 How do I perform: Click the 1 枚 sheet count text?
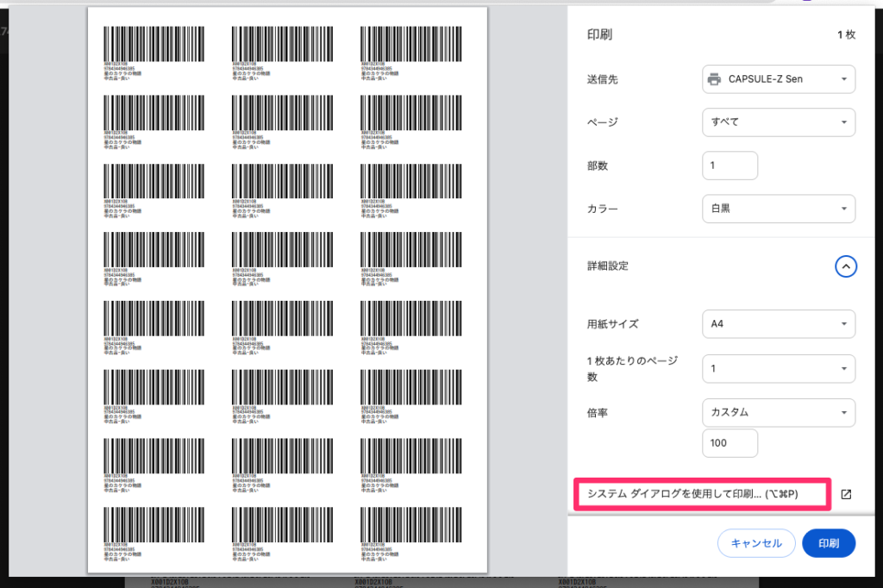845,34
